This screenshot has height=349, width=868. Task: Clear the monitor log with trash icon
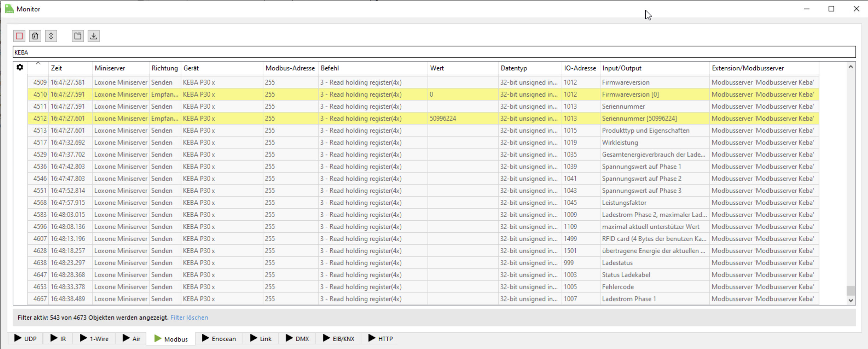pos(35,36)
